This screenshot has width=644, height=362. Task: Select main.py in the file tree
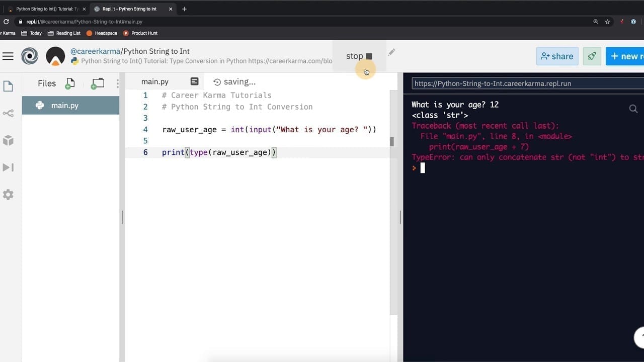click(65, 106)
